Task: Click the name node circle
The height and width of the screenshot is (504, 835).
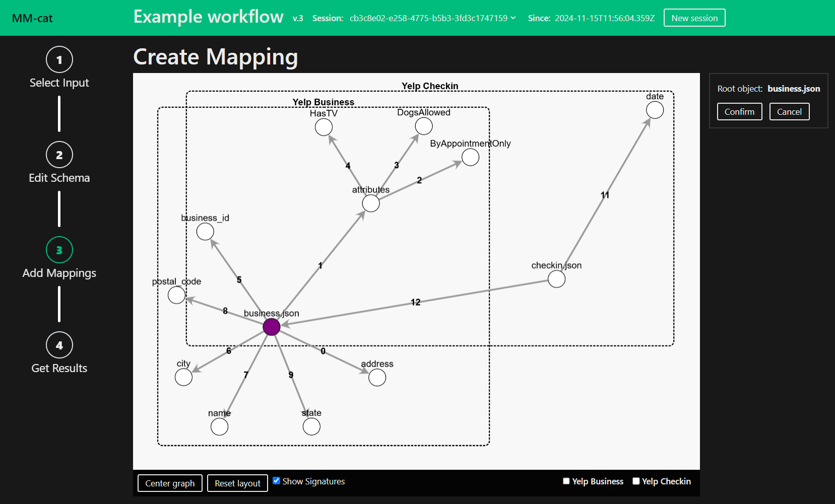Action: (x=219, y=427)
